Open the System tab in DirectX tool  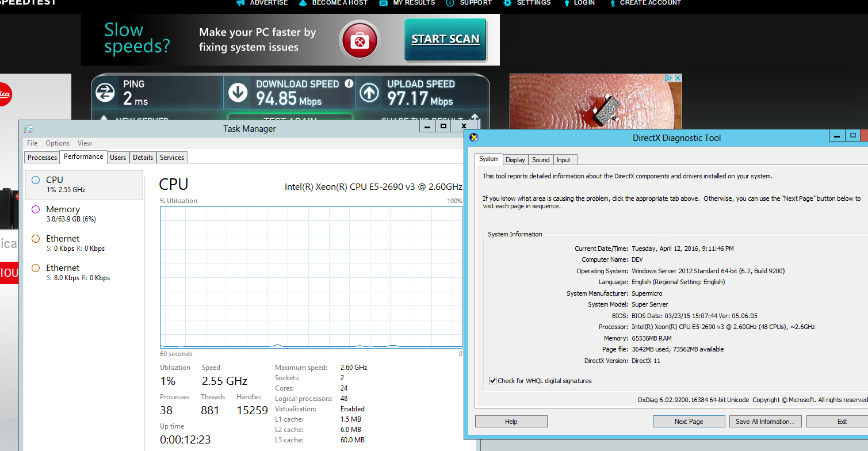tap(489, 159)
